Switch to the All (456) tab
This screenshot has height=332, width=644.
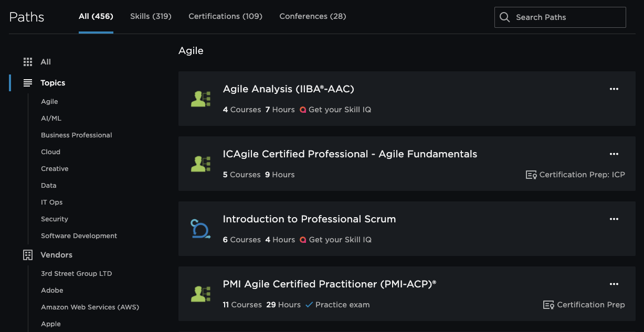point(96,16)
